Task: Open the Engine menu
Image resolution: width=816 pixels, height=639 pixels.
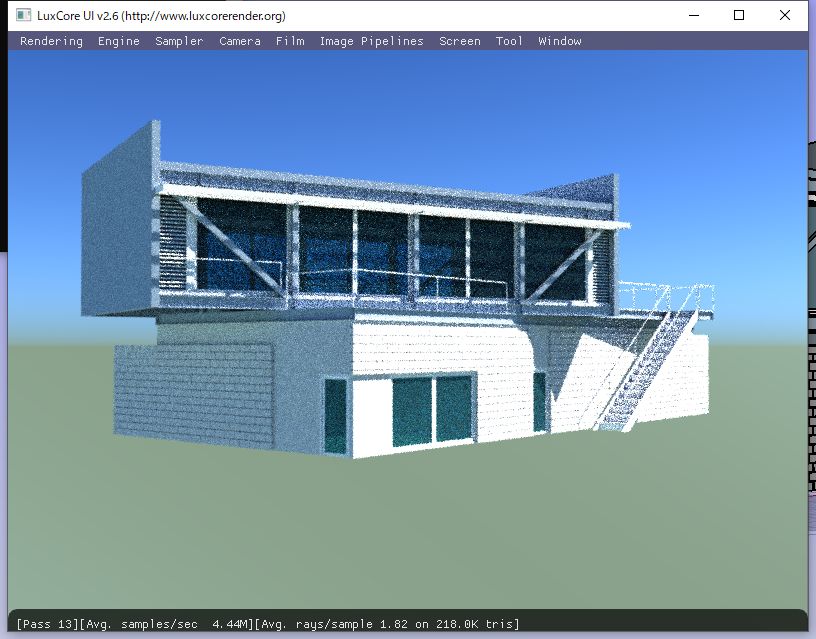Action: [x=119, y=41]
